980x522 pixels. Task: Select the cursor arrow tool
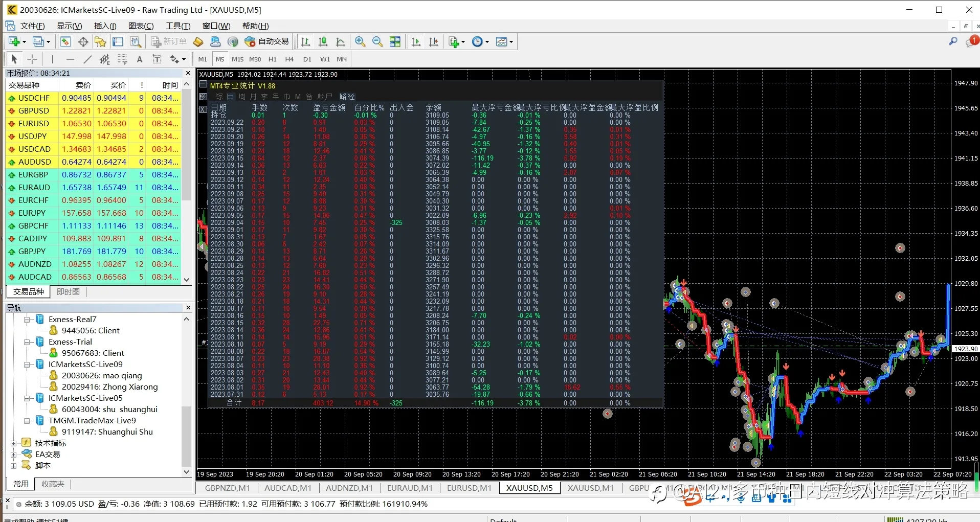click(14, 59)
